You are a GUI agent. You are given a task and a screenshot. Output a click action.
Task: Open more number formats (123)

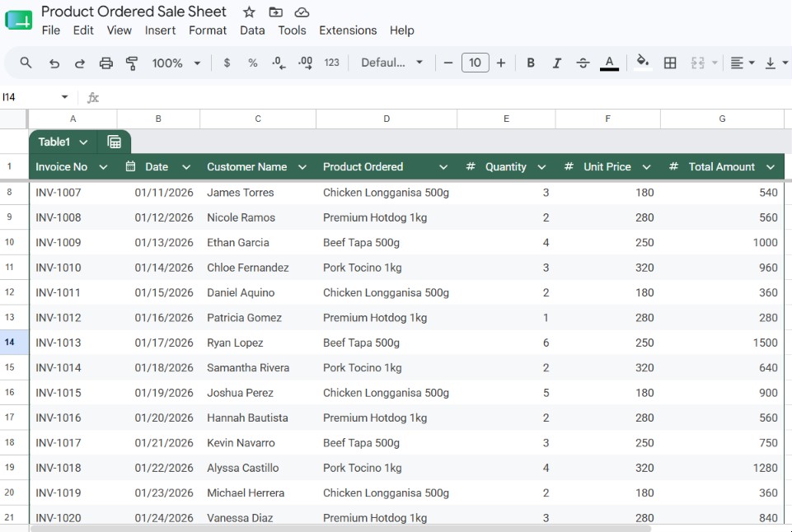pos(331,63)
